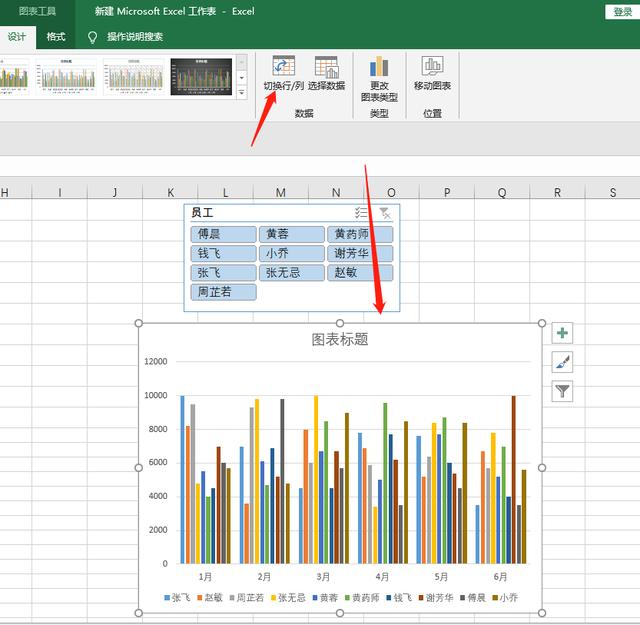Screen dimensions: 640x625
Task: Click the 图表工具 contextual tab label
Action: point(37,11)
